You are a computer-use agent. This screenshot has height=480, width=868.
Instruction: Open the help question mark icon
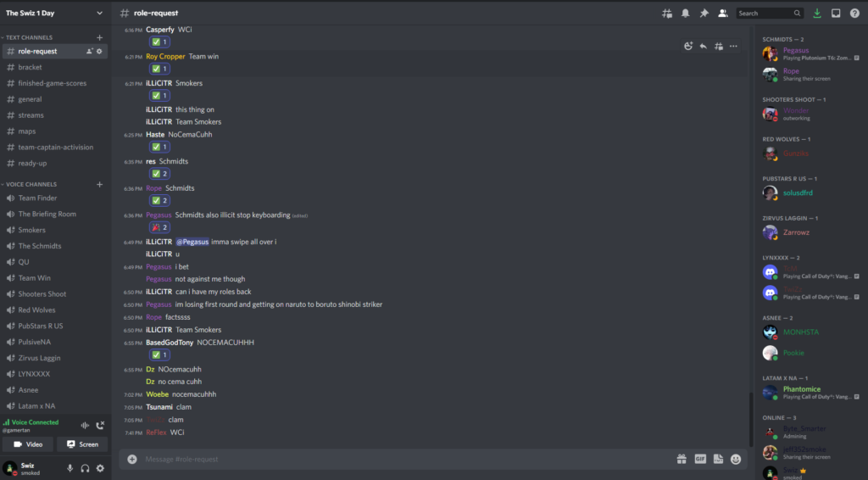pyautogui.click(x=854, y=14)
